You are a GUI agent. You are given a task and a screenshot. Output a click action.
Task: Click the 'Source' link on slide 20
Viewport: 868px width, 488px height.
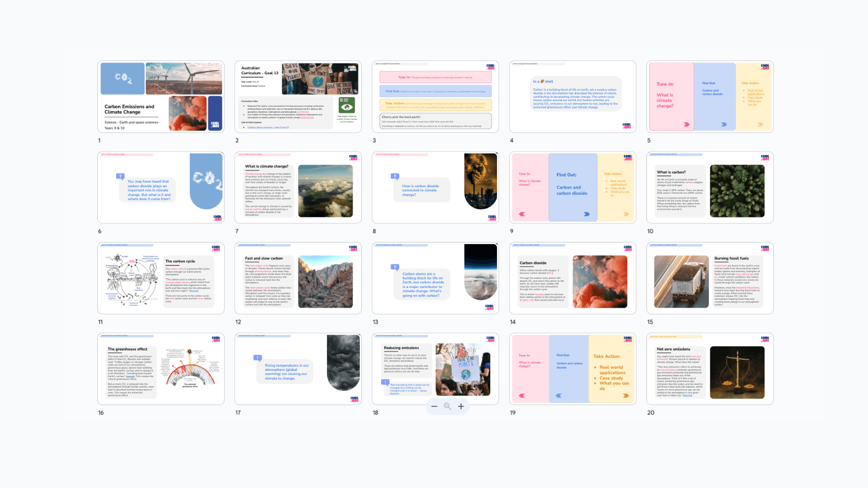[688, 395]
